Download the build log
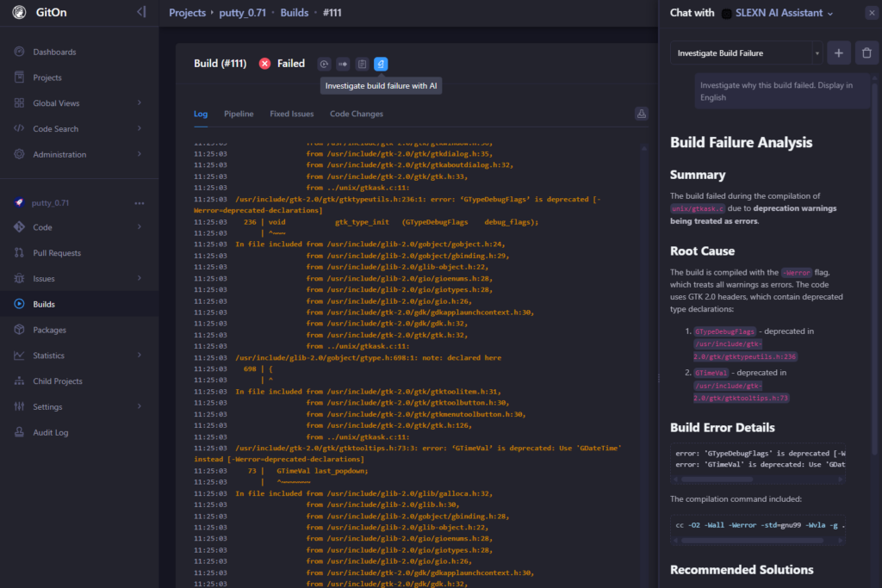This screenshot has width=882, height=588. [641, 114]
